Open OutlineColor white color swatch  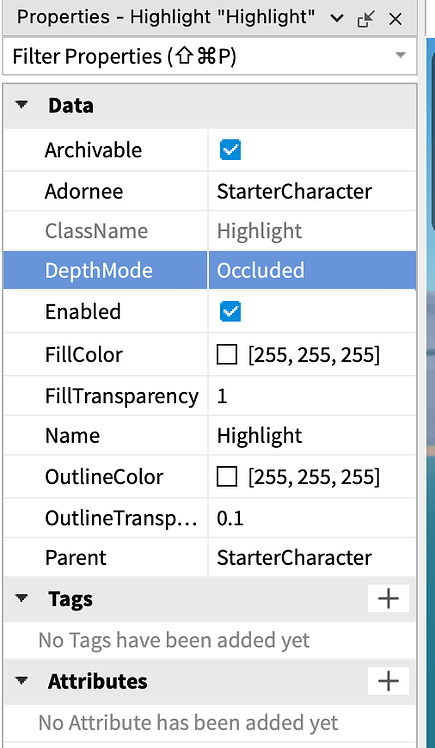(227, 477)
